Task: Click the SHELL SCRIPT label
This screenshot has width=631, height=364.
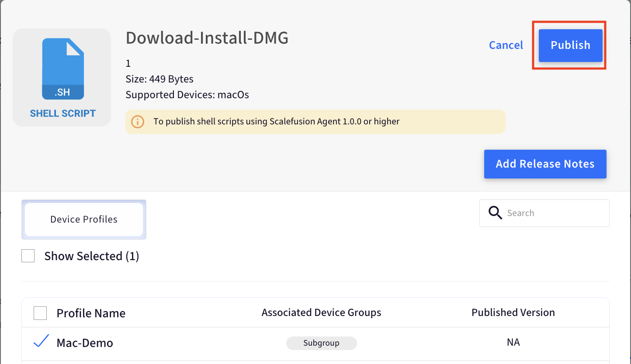Action: click(63, 113)
